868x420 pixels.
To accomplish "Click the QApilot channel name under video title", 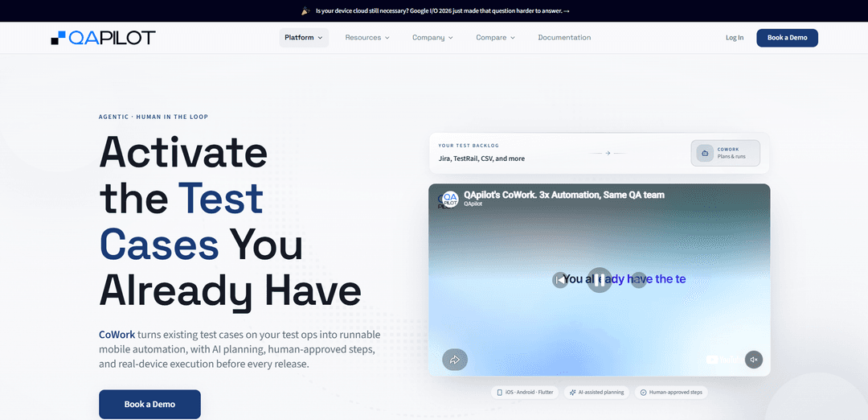I will click(473, 204).
